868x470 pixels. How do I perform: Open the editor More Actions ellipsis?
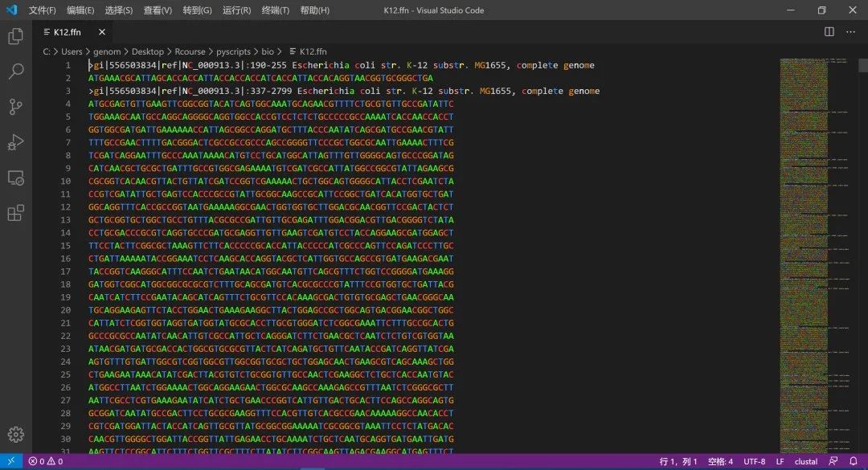pyautogui.click(x=851, y=32)
